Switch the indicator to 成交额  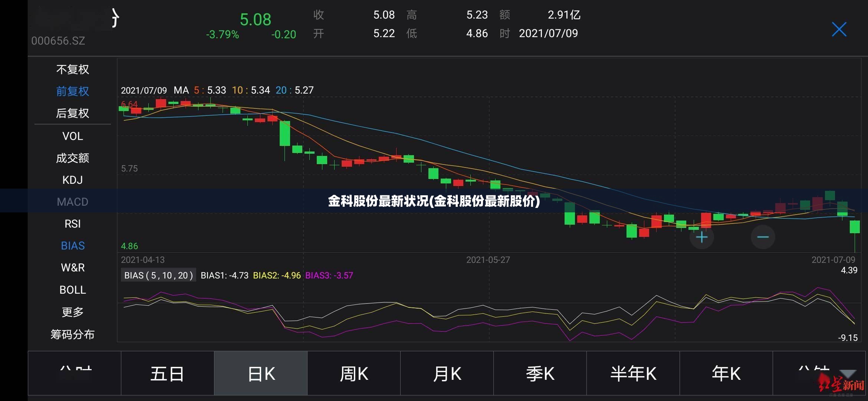coord(73,158)
